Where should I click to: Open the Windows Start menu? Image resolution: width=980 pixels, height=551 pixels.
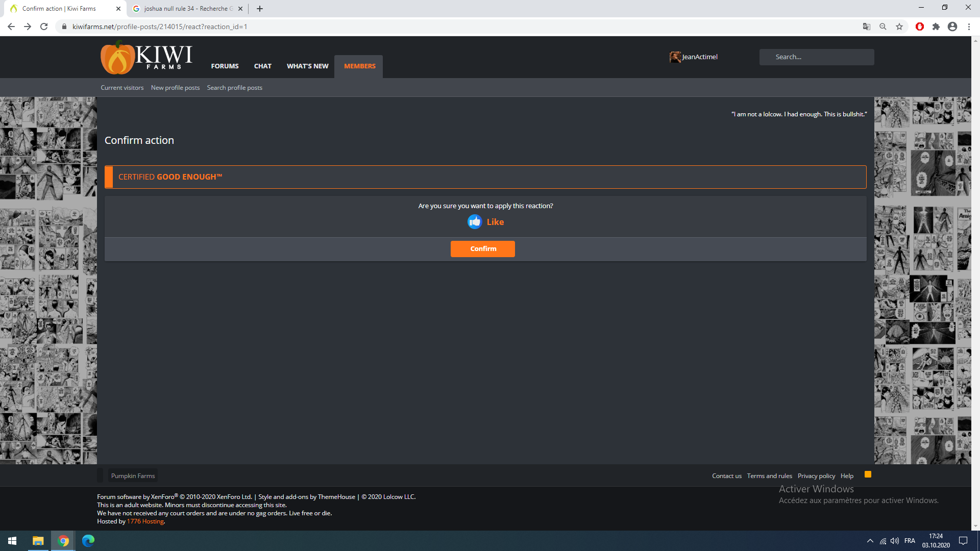coord(12,541)
